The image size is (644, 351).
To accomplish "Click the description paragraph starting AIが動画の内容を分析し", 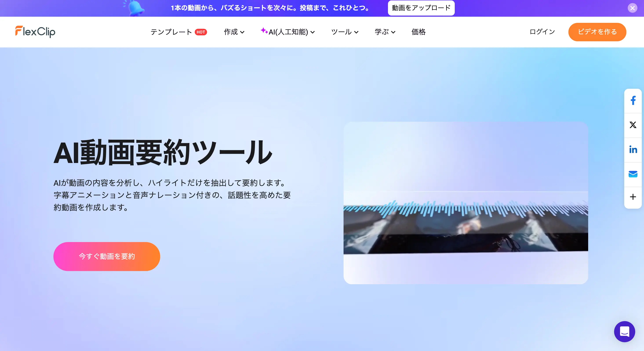I will [x=172, y=195].
